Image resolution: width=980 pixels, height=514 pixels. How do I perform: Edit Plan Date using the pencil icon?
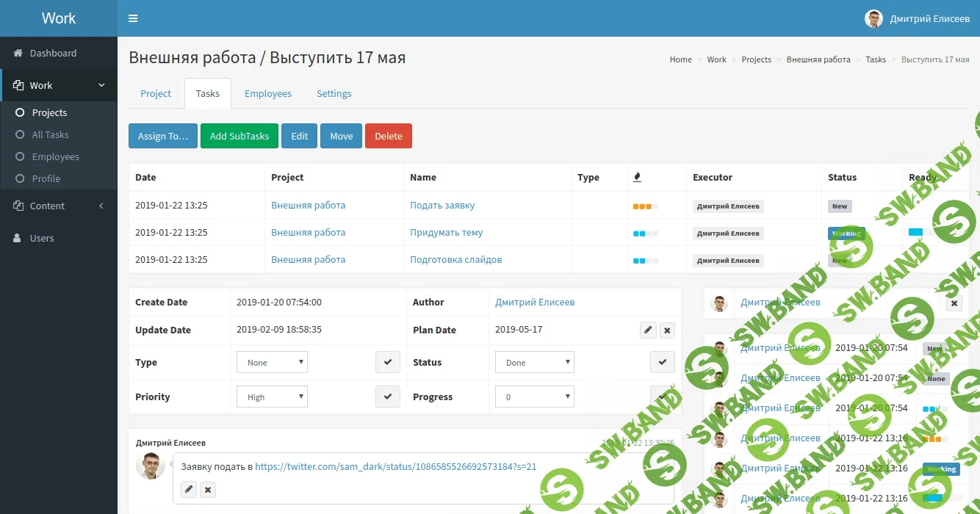point(647,330)
